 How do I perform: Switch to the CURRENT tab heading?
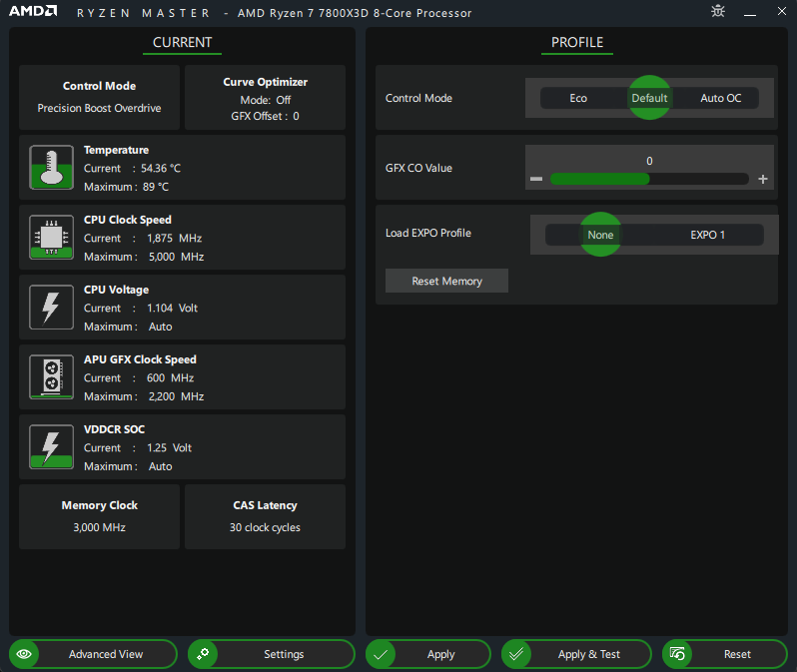click(x=182, y=42)
